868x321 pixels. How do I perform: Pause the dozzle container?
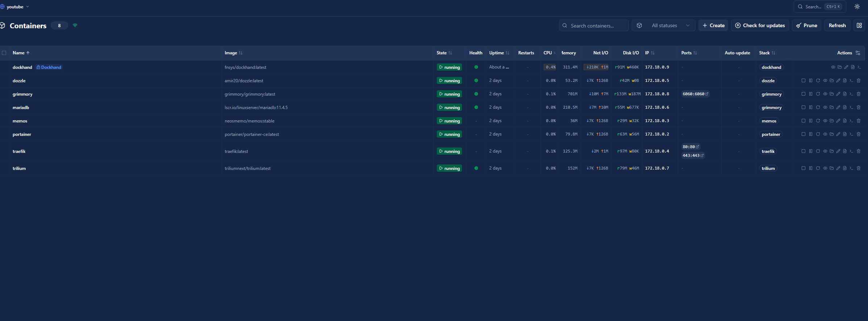tap(811, 80)
